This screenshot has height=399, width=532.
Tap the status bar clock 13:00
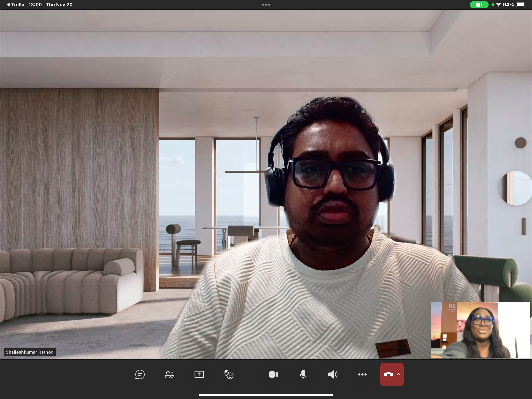(35, 4)
